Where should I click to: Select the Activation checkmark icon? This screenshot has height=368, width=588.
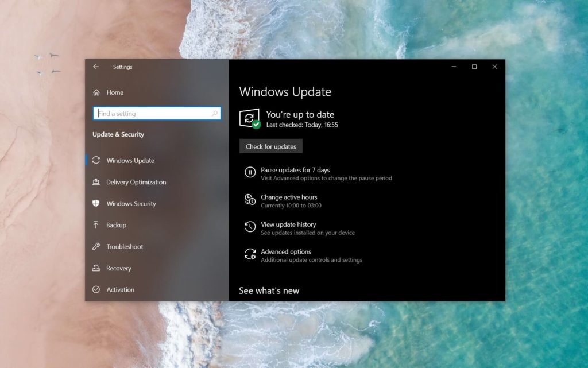click(x=98, y=290)
